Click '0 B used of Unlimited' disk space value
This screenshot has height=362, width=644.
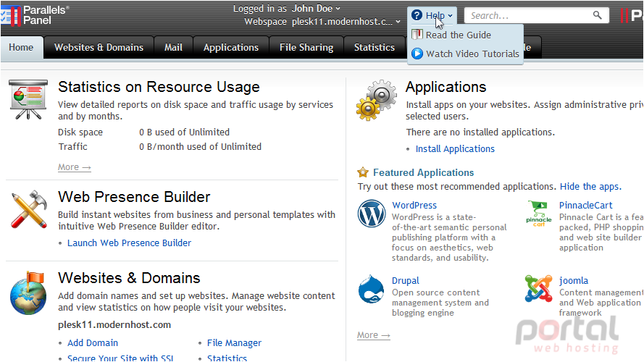(x=185, y=132)
